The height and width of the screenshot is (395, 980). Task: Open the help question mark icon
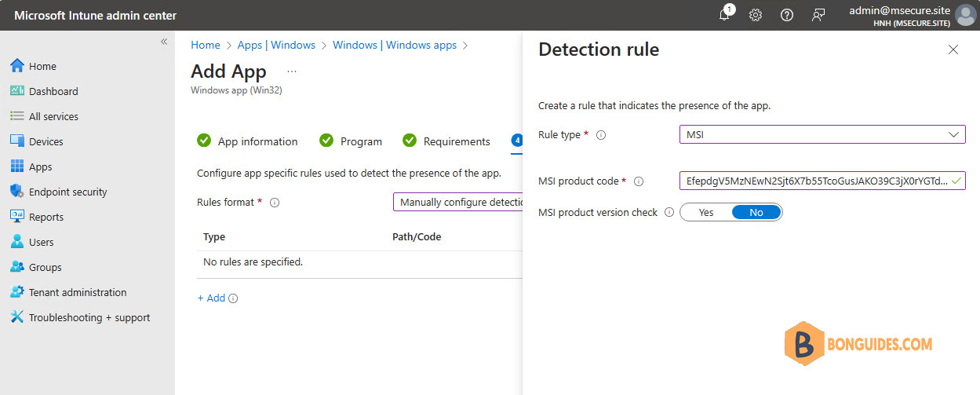(x=787, y=15)
